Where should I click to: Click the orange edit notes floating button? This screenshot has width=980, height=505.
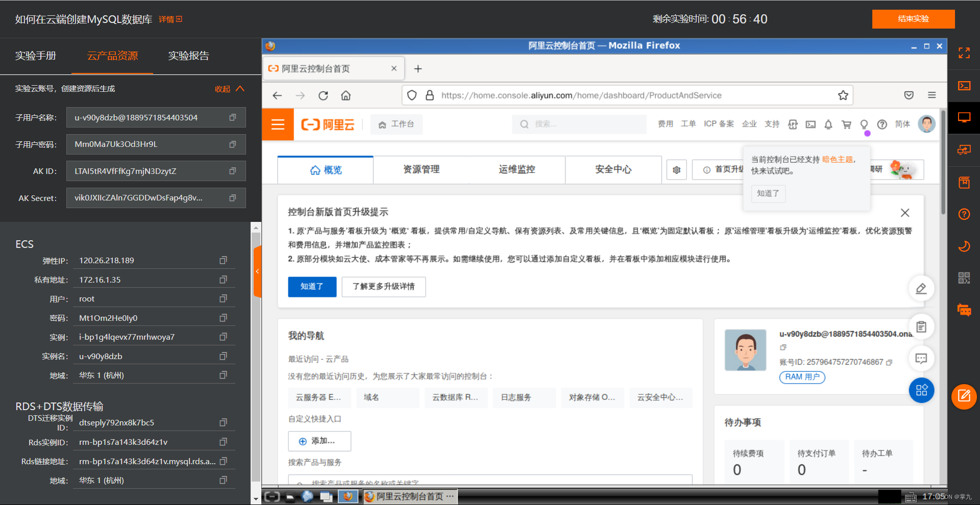(964, 396)
